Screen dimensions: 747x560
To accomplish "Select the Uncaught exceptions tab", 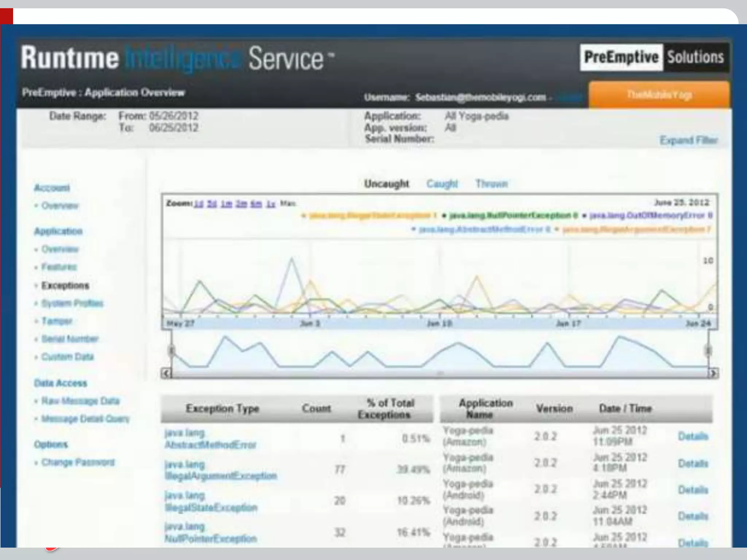I will 387,184.
